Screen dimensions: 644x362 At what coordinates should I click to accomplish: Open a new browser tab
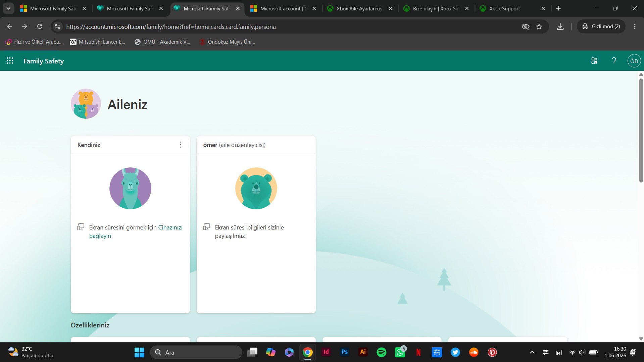coord(558,8)
